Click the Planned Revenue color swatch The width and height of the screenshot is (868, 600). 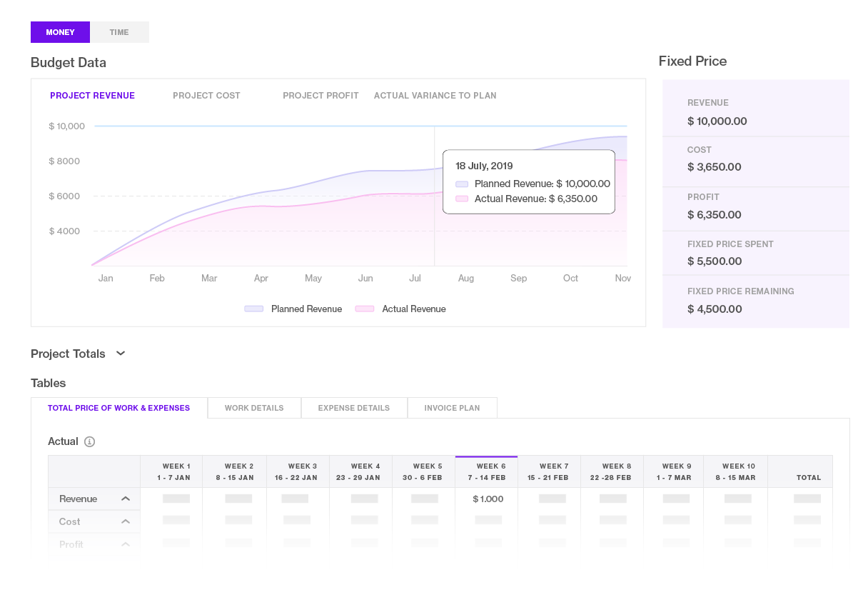point(254,308)
